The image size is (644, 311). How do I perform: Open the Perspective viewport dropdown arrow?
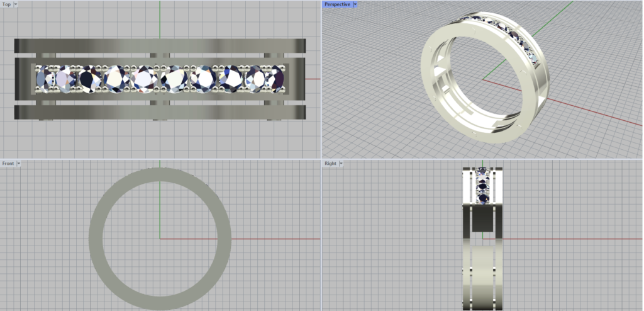click(x=355, y=4)
